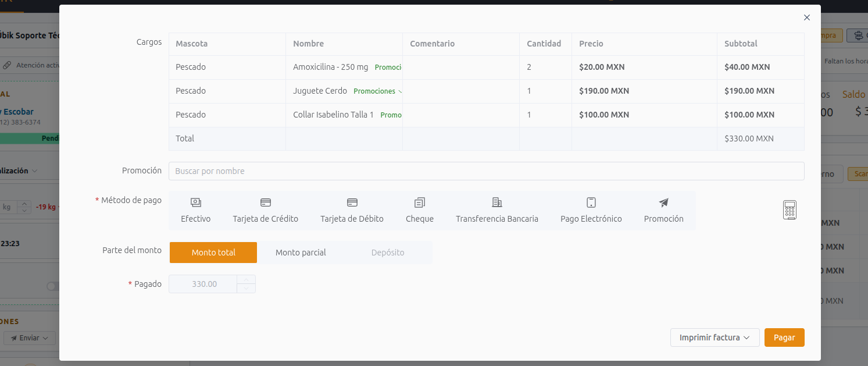
Task: Click the $40.00 MXN subtotal
Action: pos(747,67)
